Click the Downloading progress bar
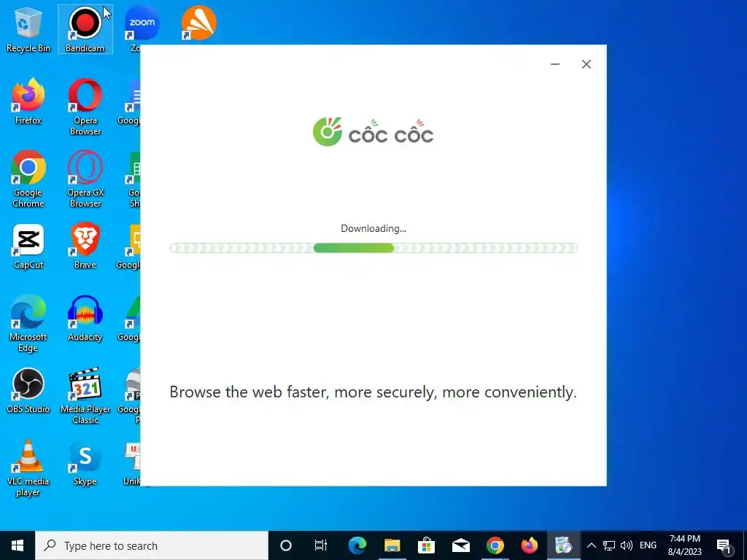747x560 pixels. 373,248
